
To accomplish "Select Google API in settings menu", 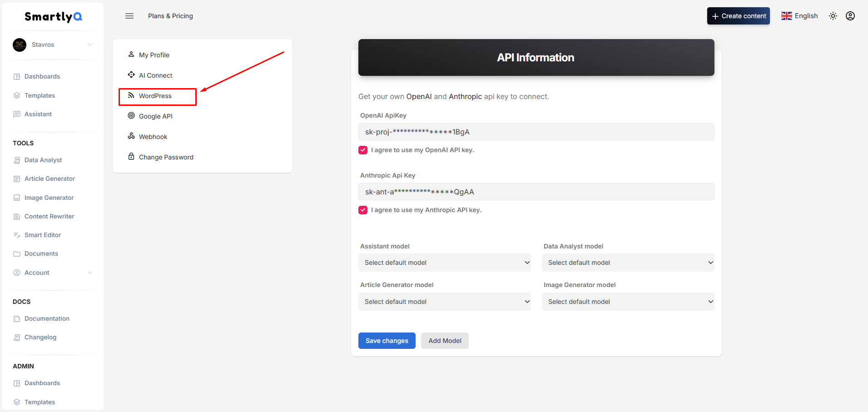I will [156, 116].
